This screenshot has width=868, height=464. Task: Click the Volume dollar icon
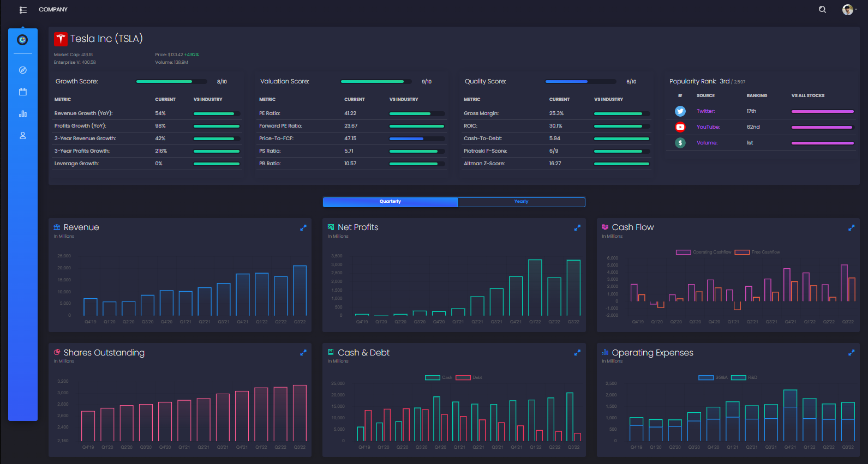click(x=680, y=143)
